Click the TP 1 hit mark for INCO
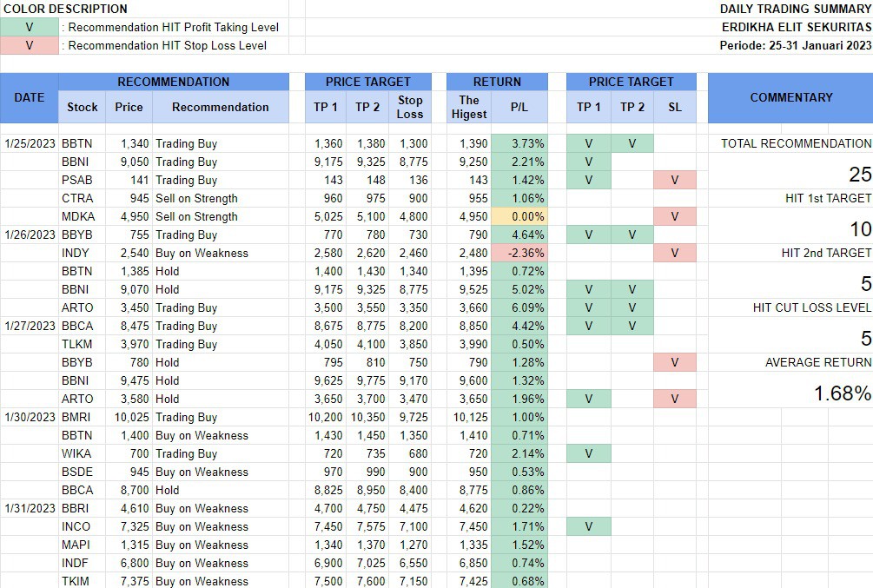 [x=588, y=526]
